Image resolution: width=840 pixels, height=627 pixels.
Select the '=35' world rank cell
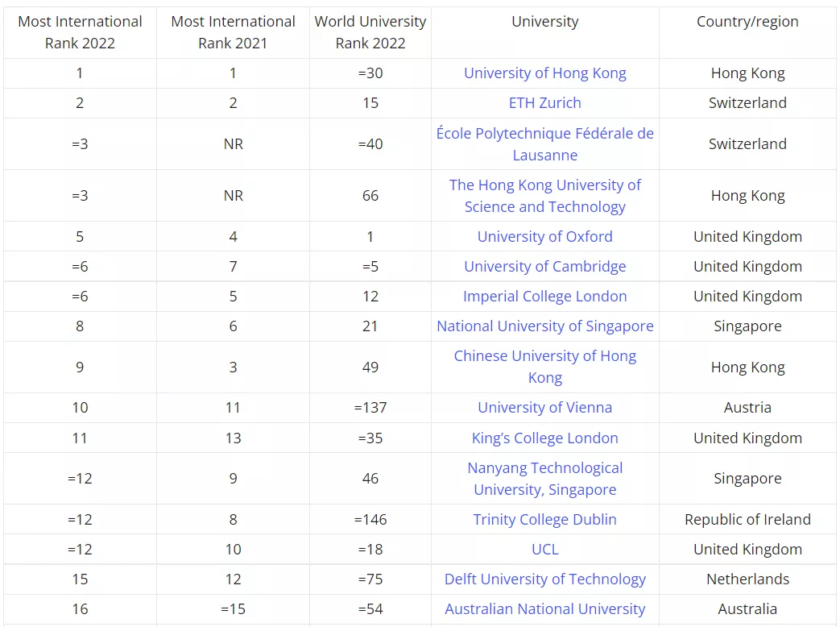370,438
